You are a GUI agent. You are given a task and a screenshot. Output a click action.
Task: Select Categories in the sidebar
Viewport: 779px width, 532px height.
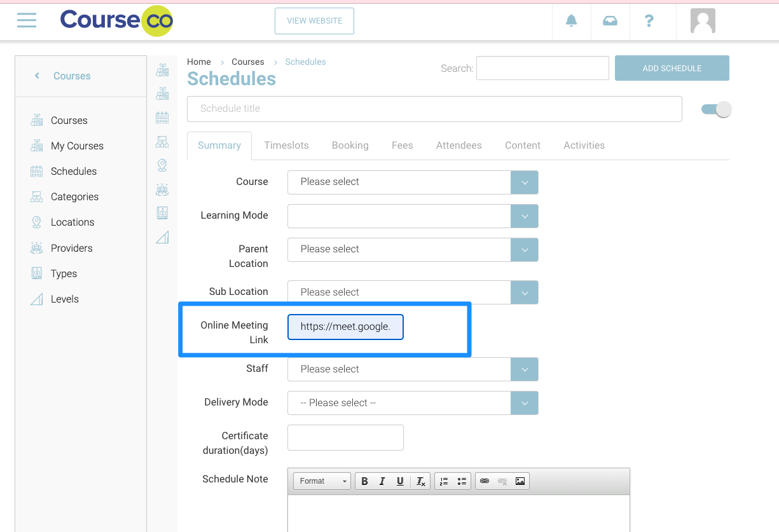click(x=74, y=197)
